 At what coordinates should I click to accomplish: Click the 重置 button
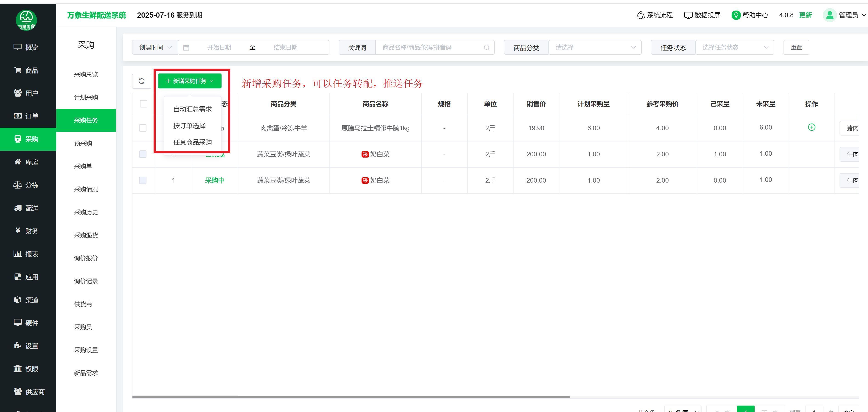(796, 48)
